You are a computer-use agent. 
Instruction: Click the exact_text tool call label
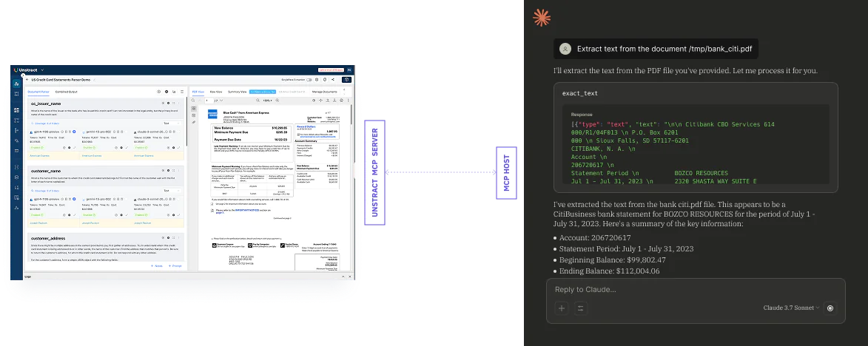pyautogui.click(x=579, y=93)
